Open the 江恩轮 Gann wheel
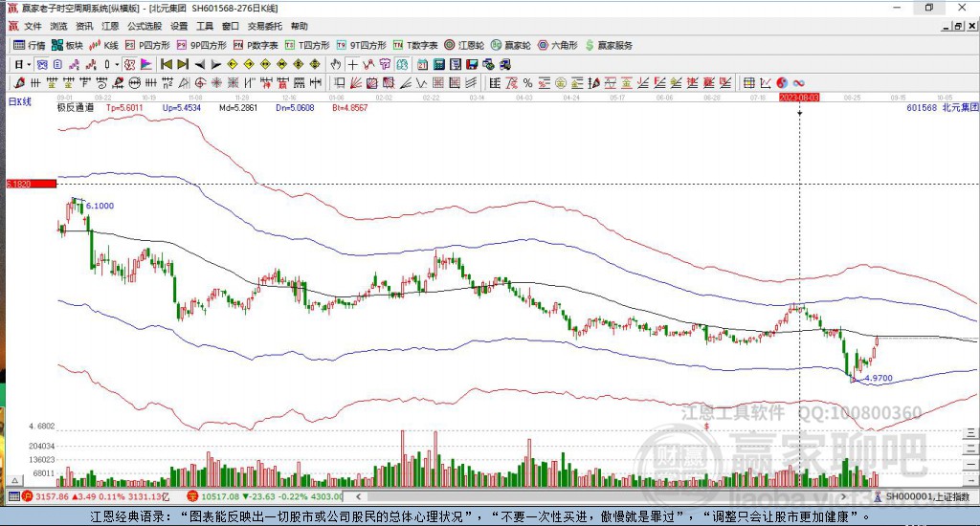The height and width of the screenshot is (526, 980). [464, 45]
